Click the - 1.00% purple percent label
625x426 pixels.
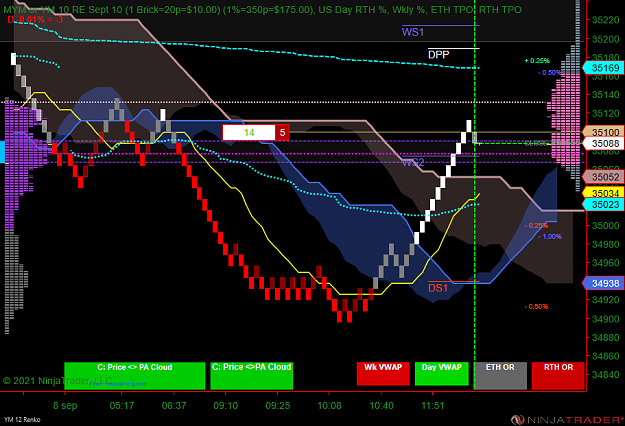(x=550, y=237)
